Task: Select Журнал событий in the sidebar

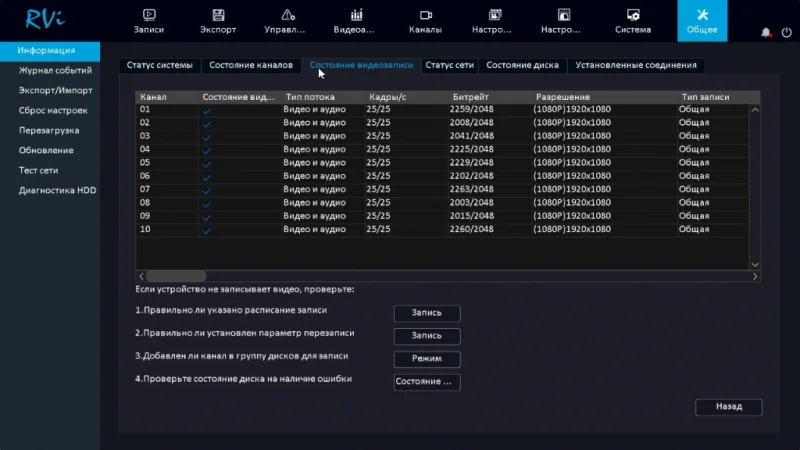Action: [x=55, y=71]
